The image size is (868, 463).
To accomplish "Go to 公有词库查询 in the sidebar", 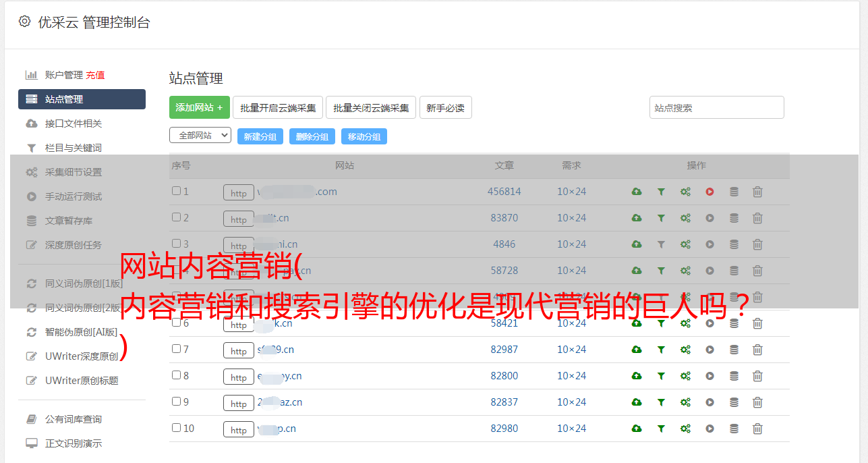I will (74, 419).
